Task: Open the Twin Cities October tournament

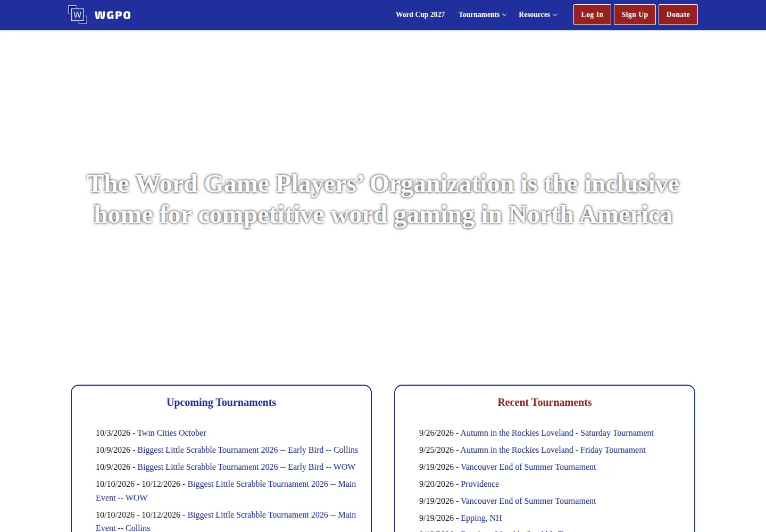Action: pos(172,433)
